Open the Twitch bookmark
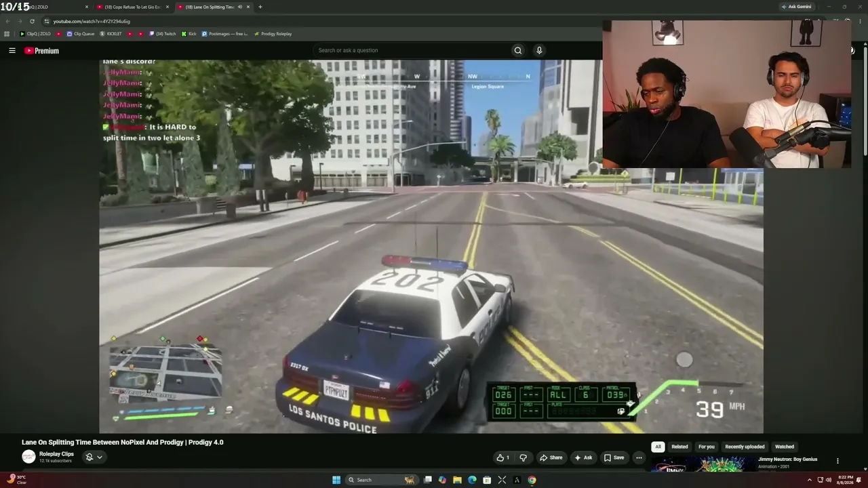 tap(163, 34)
